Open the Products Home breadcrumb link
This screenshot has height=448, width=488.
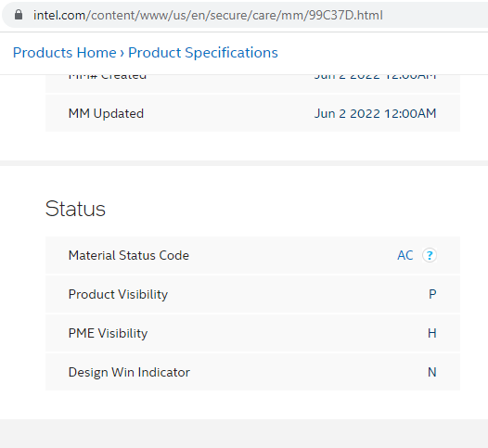[64, 53]
